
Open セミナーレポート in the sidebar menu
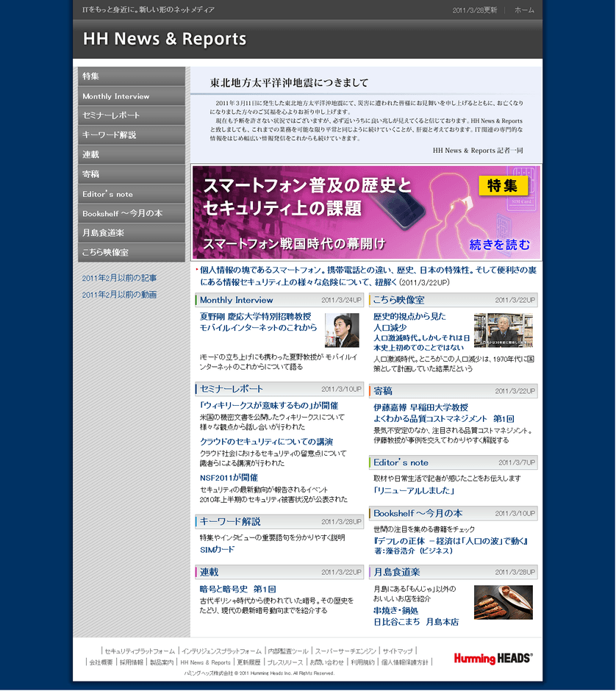coord(132,115)
